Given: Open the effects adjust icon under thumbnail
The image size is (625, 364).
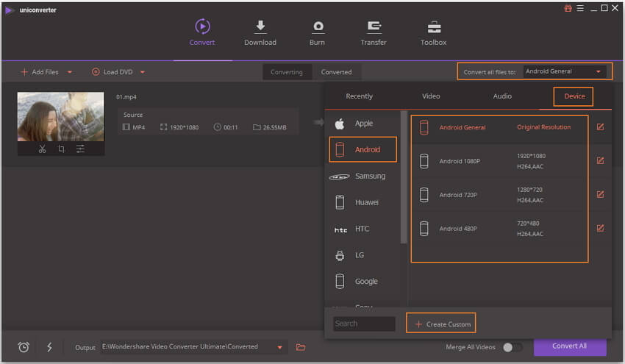Looking at the screenshot, I should pyautogui.click(x=80, y=149).
